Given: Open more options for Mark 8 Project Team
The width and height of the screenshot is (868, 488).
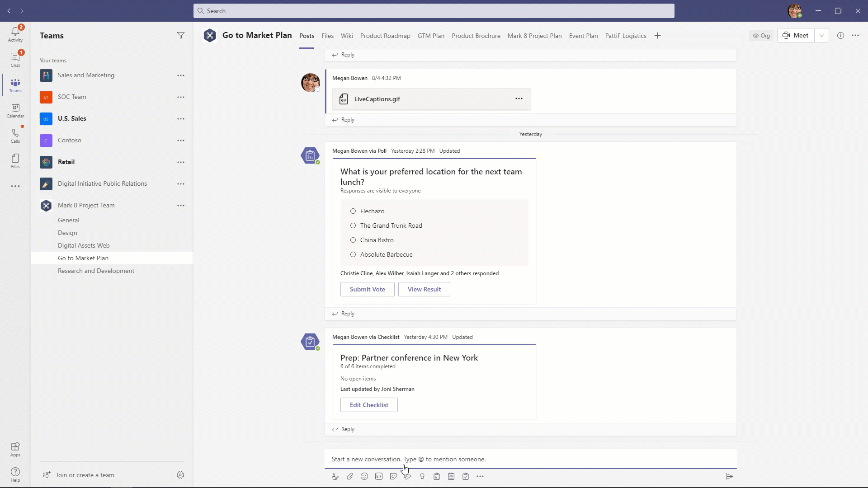Looking at the screenshot, I should point(181,206).
